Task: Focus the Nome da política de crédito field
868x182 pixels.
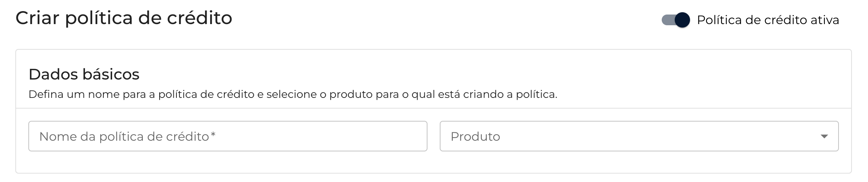Action: click(x=227, y=136)
